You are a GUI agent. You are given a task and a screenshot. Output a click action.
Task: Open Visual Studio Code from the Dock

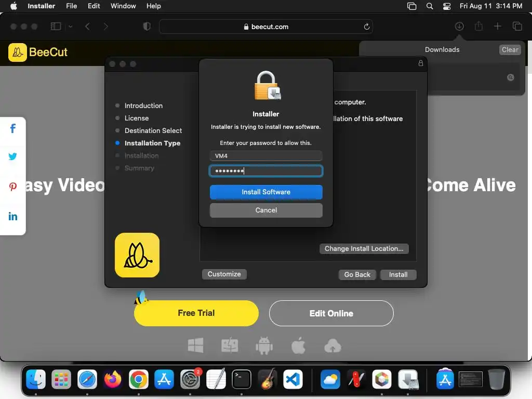(x=293, y=379)
